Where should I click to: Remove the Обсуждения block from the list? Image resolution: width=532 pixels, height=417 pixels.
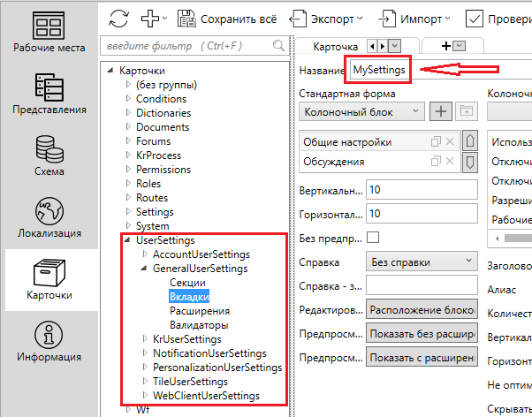point(450,160)
